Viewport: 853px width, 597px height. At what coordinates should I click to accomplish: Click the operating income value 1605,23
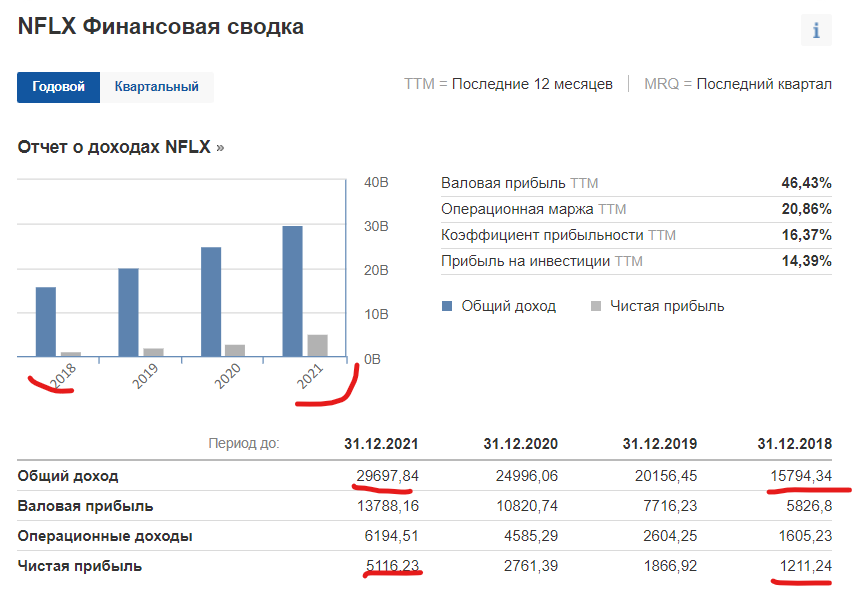pos(805,536)
